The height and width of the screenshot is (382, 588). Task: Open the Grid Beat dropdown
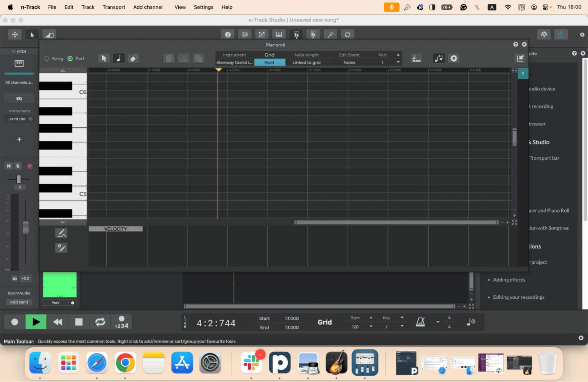(269, 63)
